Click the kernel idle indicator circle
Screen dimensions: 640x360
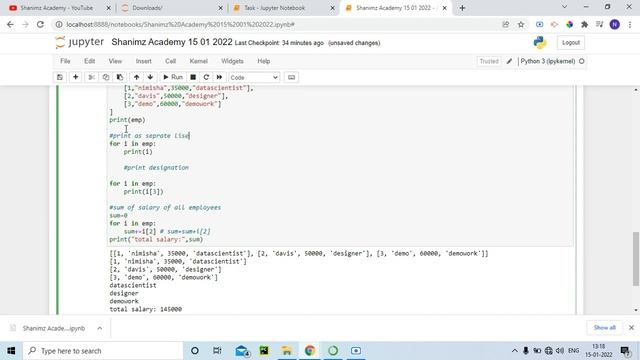coord(582,61)
